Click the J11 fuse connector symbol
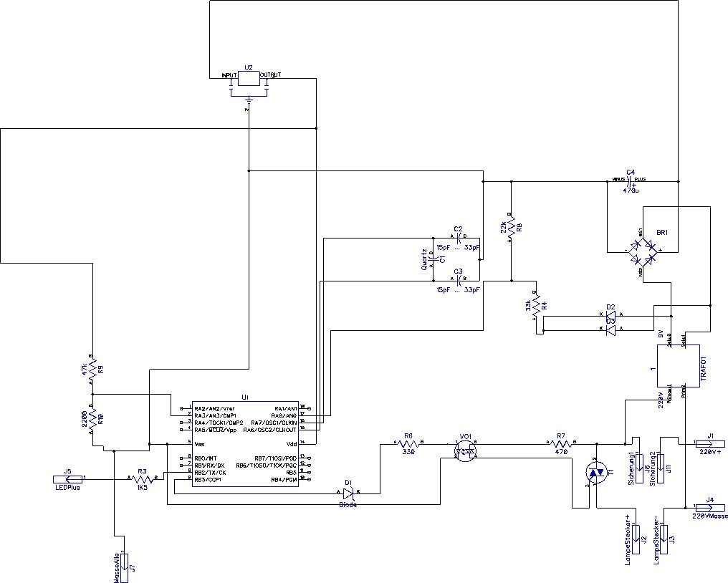This screenshot has width=728, height=583. click(661, 469)
